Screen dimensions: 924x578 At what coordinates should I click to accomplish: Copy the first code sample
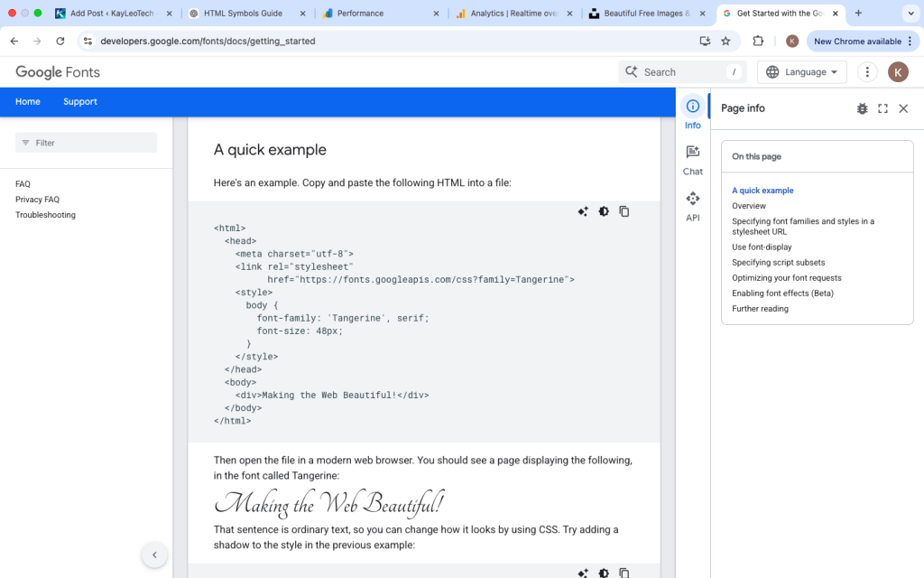624,211
